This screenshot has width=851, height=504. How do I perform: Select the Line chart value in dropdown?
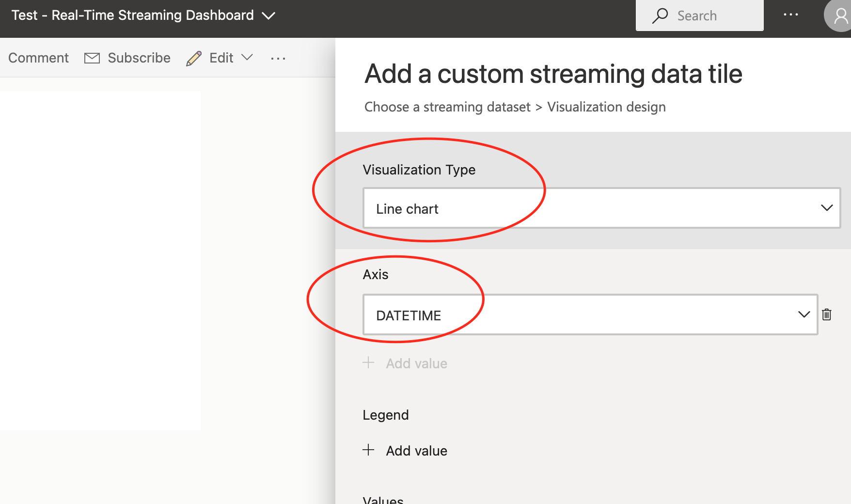tap(407, 208)
